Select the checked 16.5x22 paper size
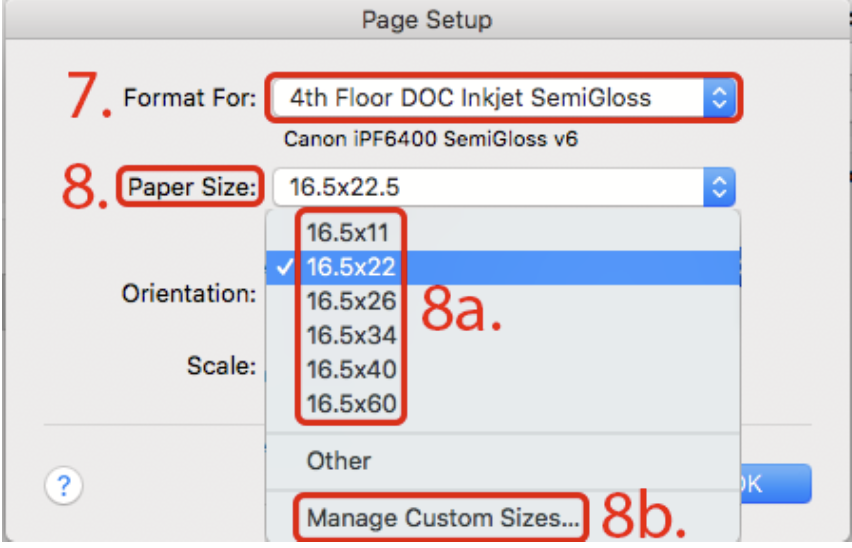 click(x=503, y=267)
